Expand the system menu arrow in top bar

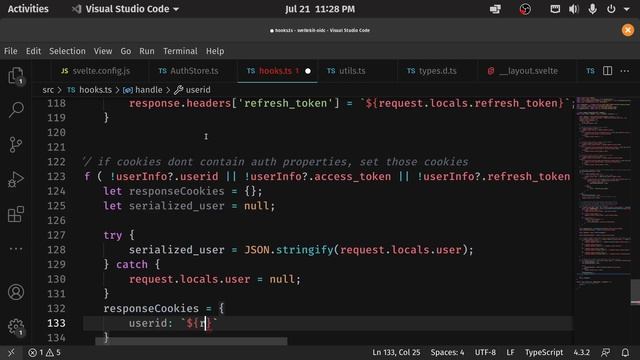[627, 9]
